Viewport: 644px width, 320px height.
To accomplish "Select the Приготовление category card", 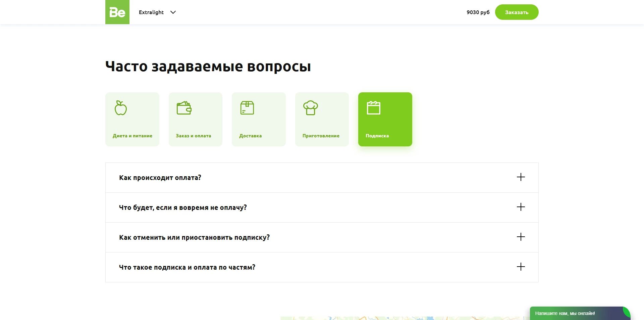I will pos(322,119).
